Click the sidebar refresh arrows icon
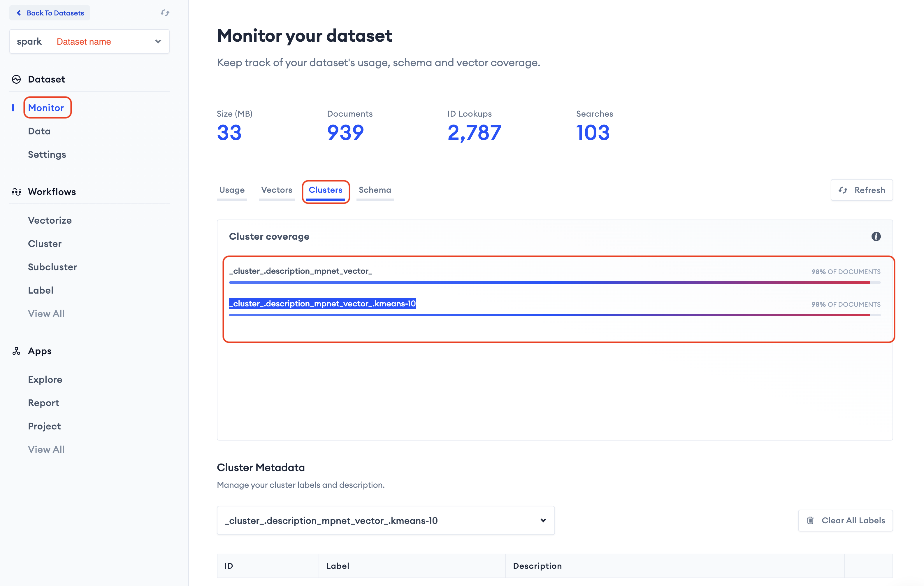Viewport: 924px width, 586px height. coord(165,13)
